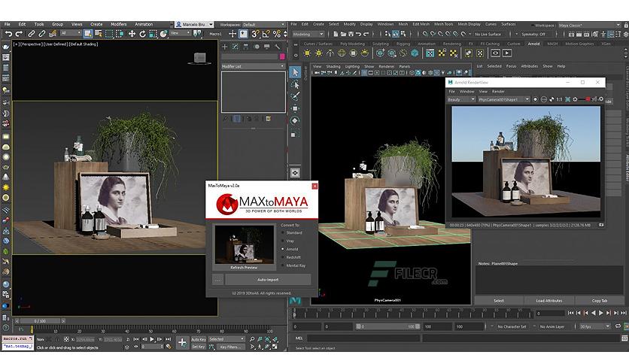Click the MaxToMaya preview thumbnail
The image size is (629, 364).
click(x=245, y=244)
